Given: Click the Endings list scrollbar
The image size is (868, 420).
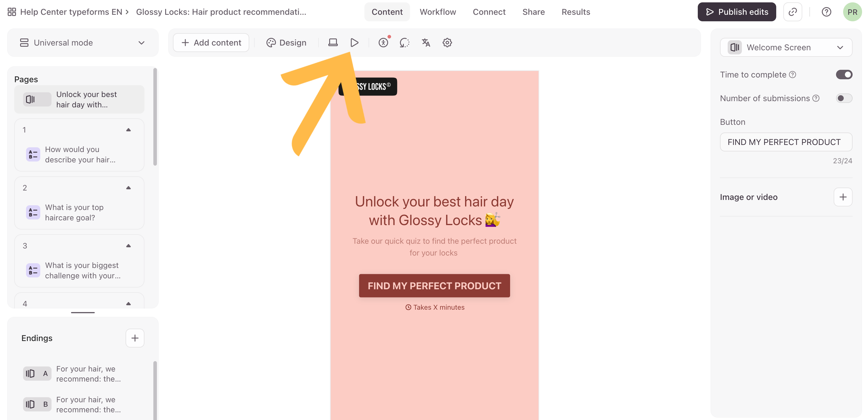Looking at the screenshot, I should pyautogui.click(x=155, y=390).
